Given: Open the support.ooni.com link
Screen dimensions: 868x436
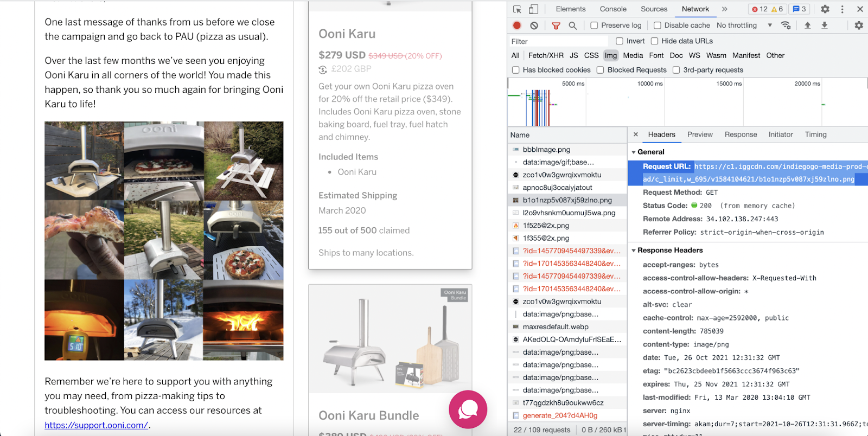Looking at the screenshot, I should [x=97, y=425].
